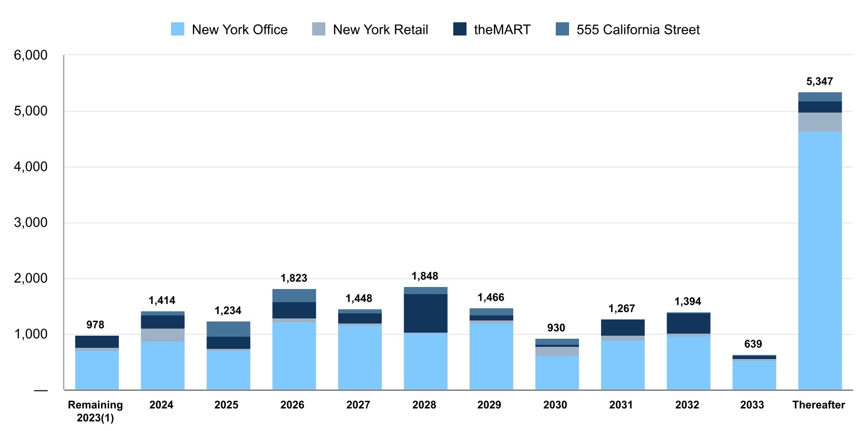
Task: Click the New York Office segment of Thereafter bar
Action: 820,261
